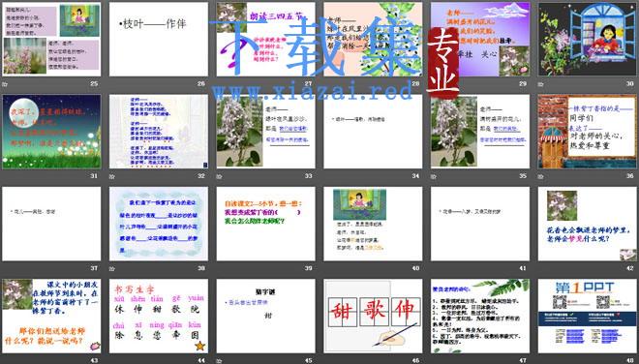Select slide 30 with girl at blue window
Screen dimensions: 639x364
click(x=588, y=39)
